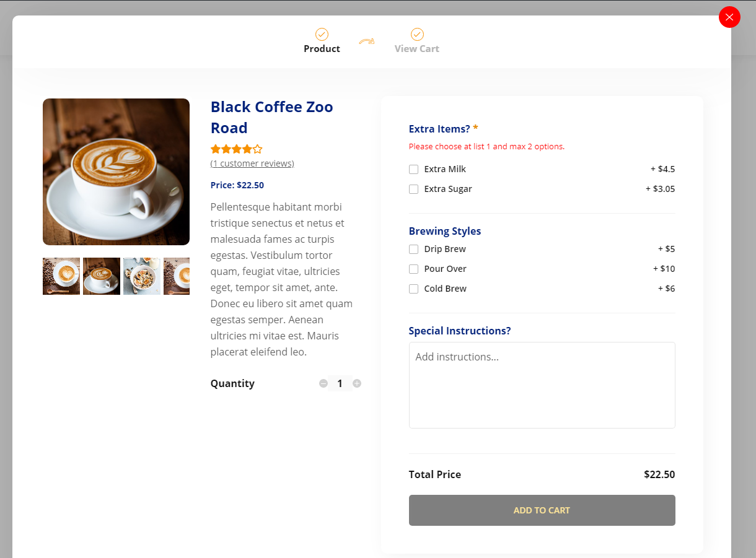Increase quantity with the plus icon
This screenshot has height=558, width=756.
click(x=357, y=383)
